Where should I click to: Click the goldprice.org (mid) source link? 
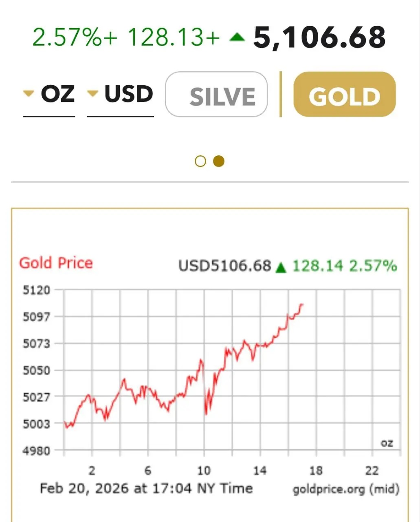pos(346,489)
